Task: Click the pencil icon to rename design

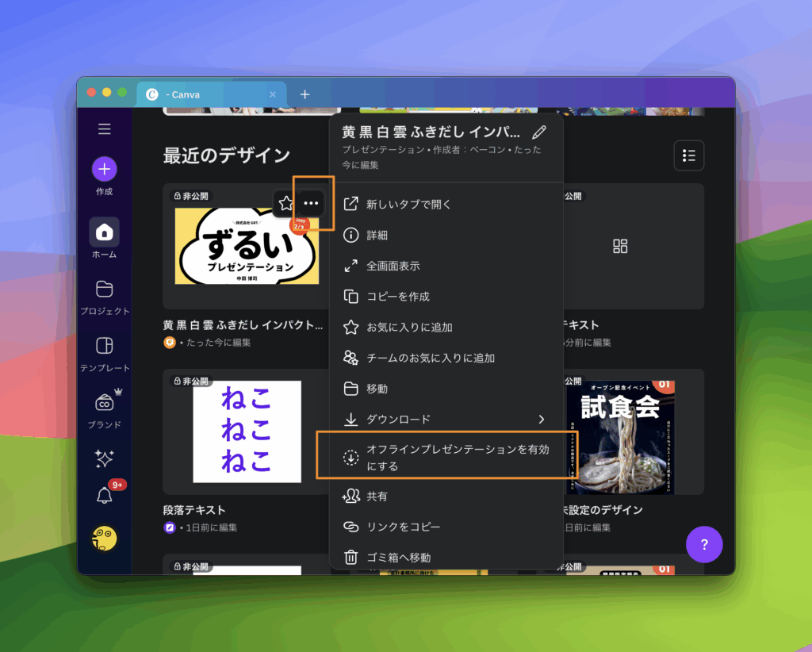Action: click(x=539, y=132)
